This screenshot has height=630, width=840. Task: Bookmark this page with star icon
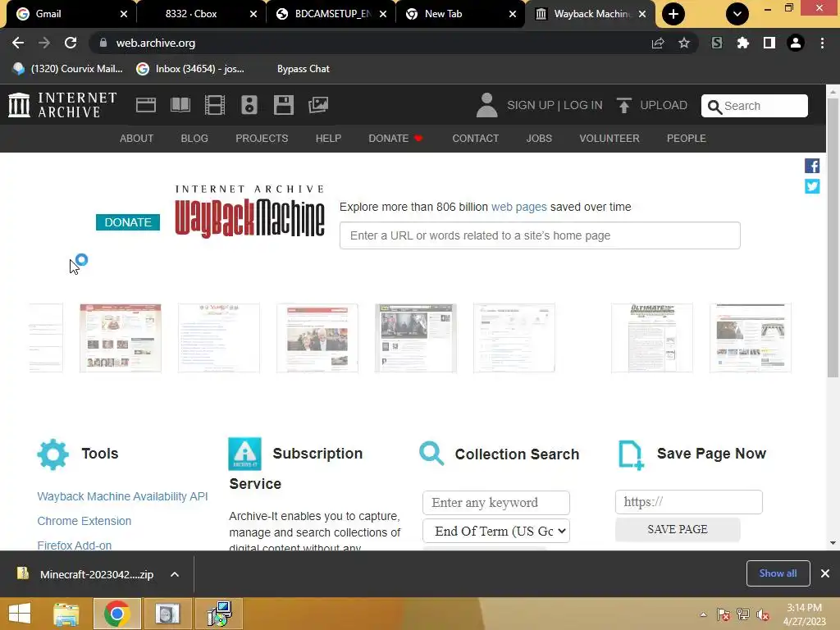pyautogui.click(x=684, y=43)
